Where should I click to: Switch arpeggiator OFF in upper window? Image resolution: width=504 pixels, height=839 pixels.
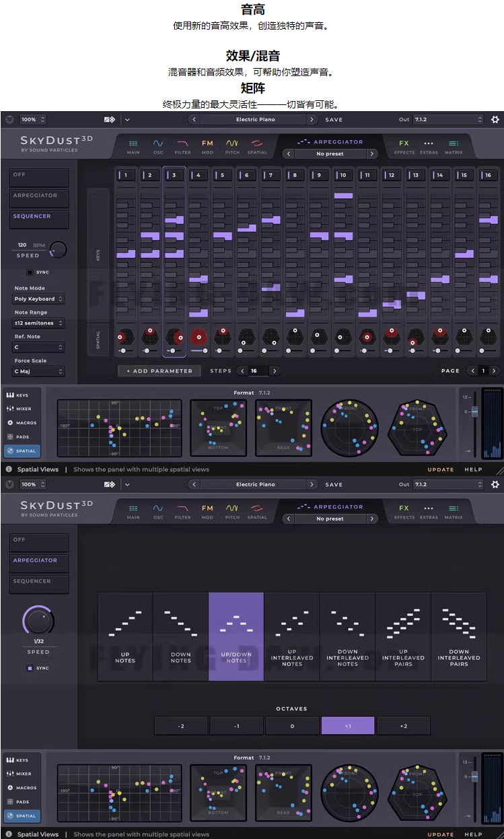(x=39, y=178)
